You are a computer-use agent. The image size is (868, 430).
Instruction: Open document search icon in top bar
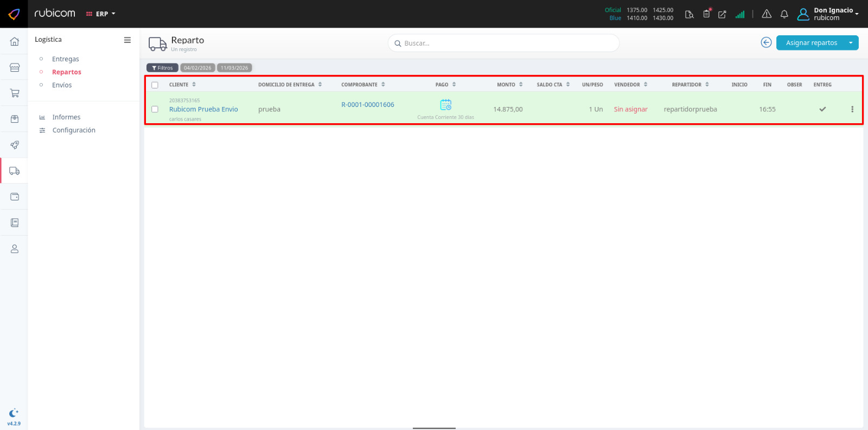690,14
